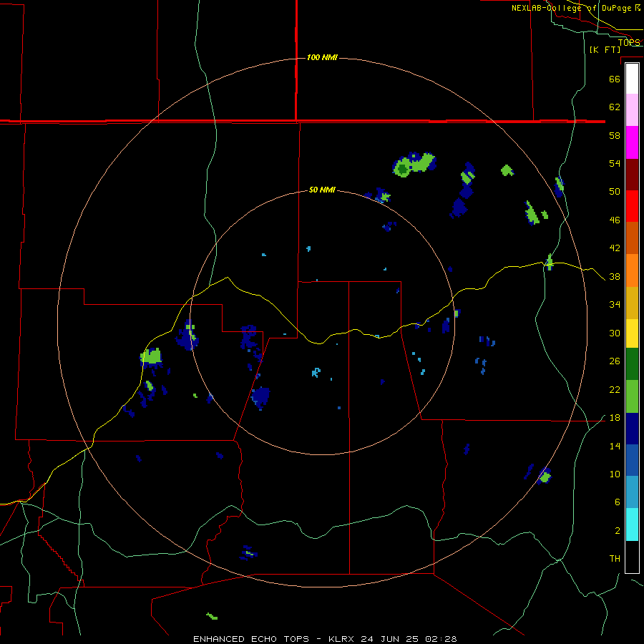
Task: Click the orange 38-42 kft legend swatch
Action: (632, 270)
